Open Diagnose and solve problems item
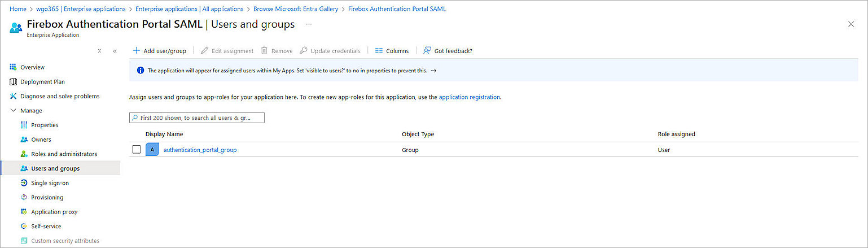 click(60, 97)
